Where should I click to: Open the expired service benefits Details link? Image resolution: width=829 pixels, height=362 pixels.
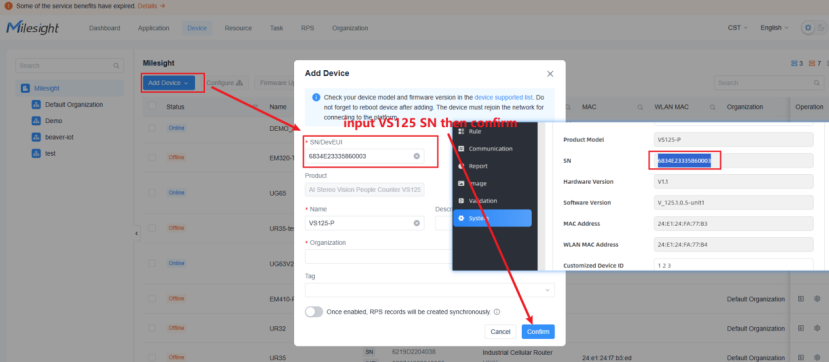point(151,6)
